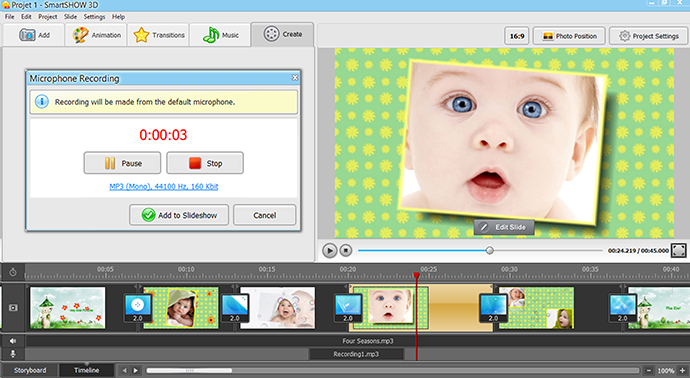Click the music track speaker icon
The height and width of the screenshot is (378, 690).
pyautogui.click(x=13, y=341)
